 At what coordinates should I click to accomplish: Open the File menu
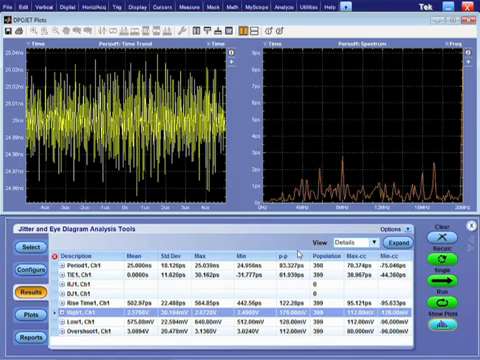tap(7, 7)
